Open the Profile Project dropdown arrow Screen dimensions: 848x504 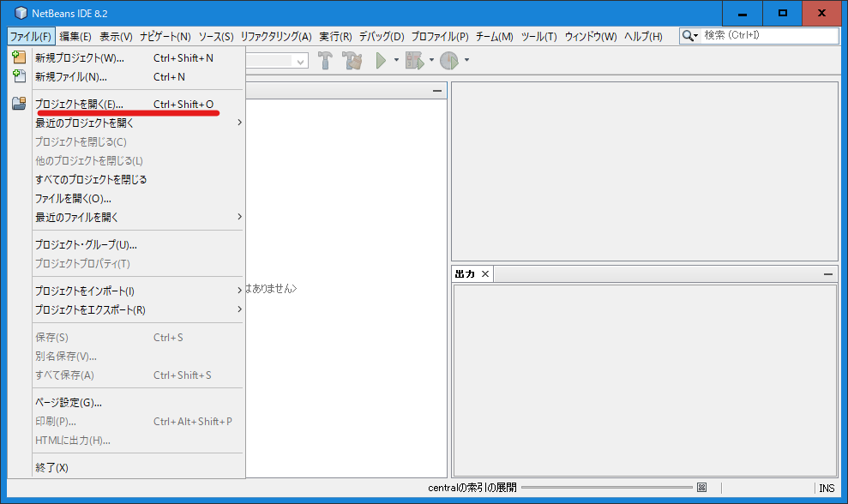pyautogui.click(x=466, y=61)
